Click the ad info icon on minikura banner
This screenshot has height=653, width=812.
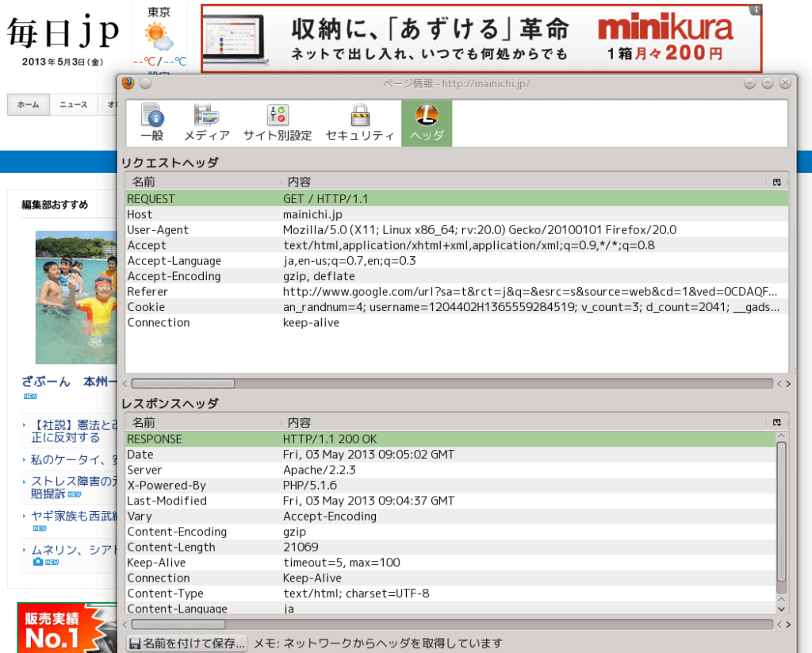tap(755, 10)
